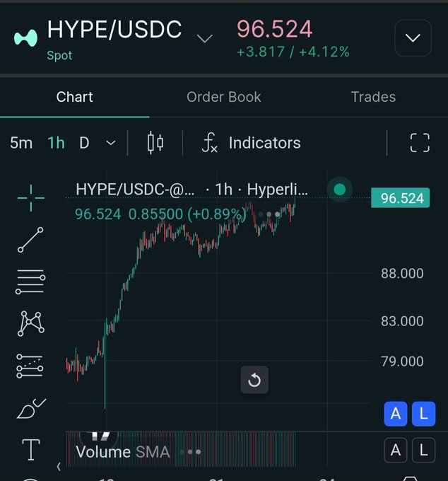Select the long position projection tool
This screenshot has width=448, height=481.
pos(30,366)
